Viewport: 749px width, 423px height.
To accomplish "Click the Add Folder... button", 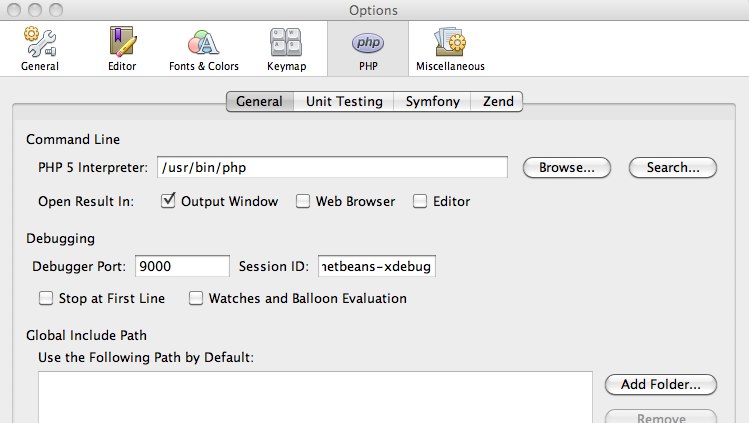I will point(660,384).
